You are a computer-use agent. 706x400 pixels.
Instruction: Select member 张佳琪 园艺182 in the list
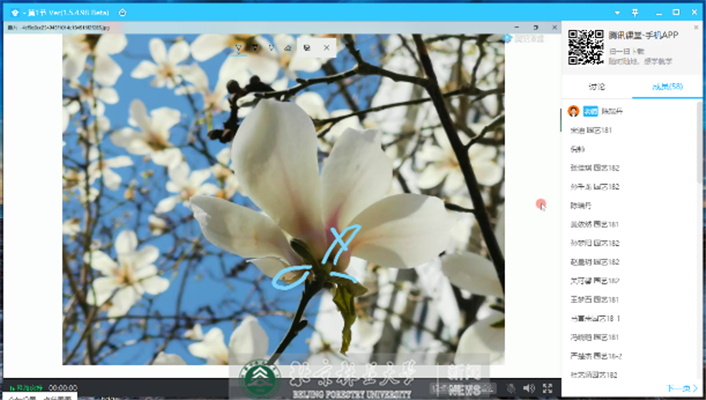coord(595,167)
